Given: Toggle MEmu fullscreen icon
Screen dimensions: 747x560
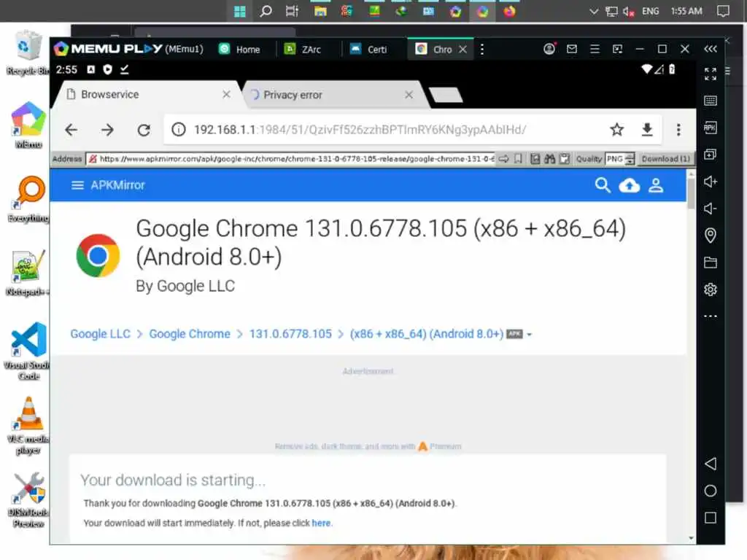Looking at the screenshot, I should pyautogui.click(x=711, y=74).
